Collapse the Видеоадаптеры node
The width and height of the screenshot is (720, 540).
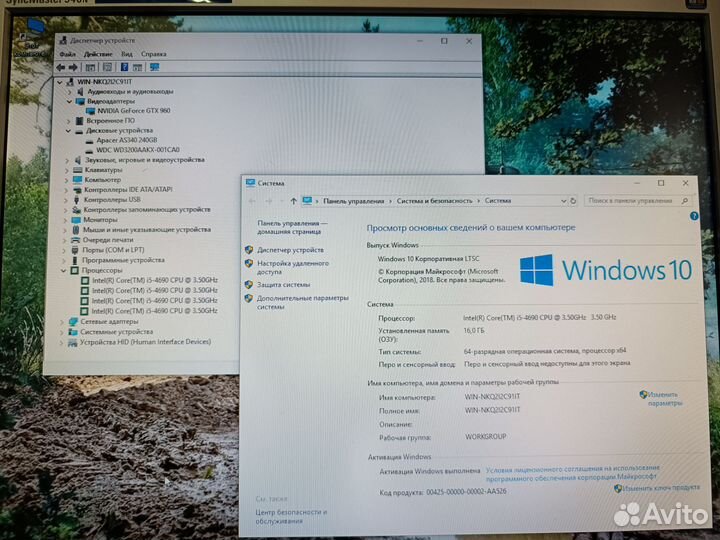pos(69,101)
